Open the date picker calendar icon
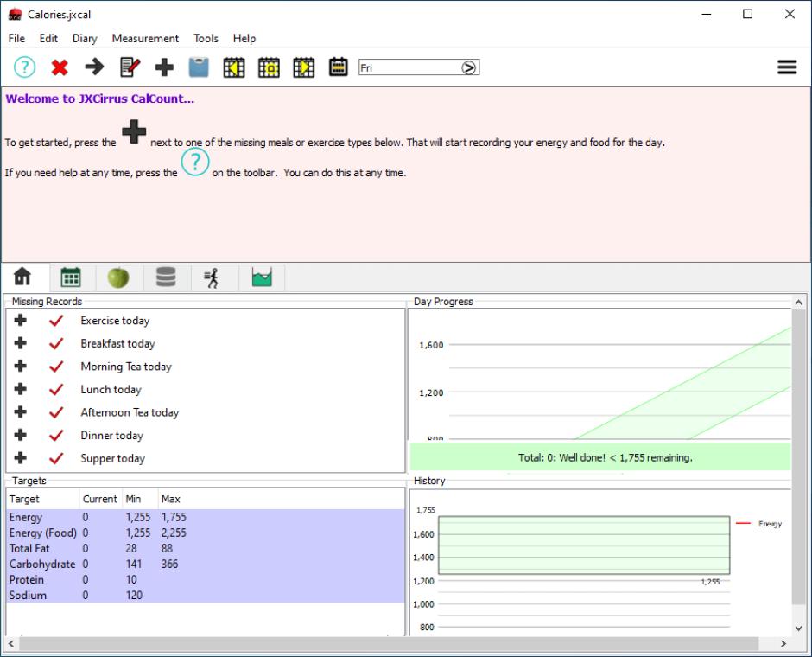 coord(338,67)
